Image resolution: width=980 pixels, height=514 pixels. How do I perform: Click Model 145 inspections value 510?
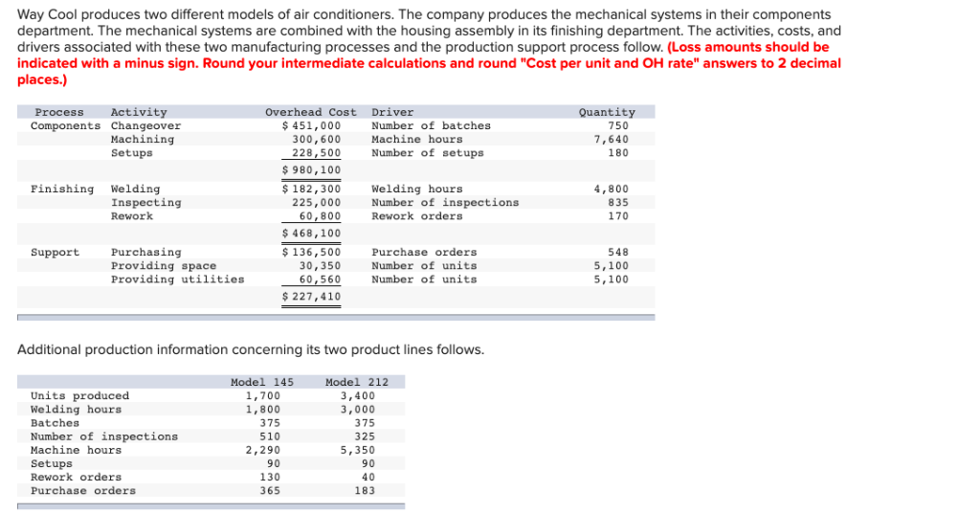click(x=270, y=436)
